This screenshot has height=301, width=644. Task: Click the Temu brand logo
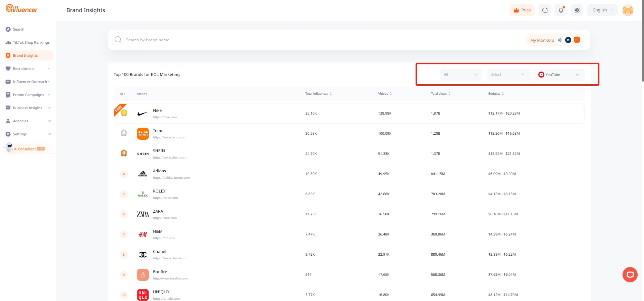pos(143,134)
